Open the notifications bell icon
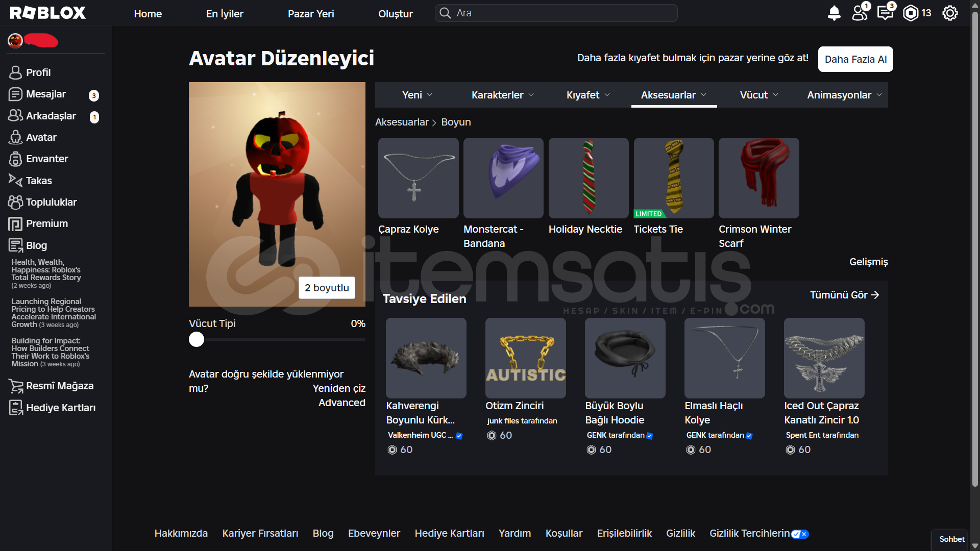 (834, 13)
